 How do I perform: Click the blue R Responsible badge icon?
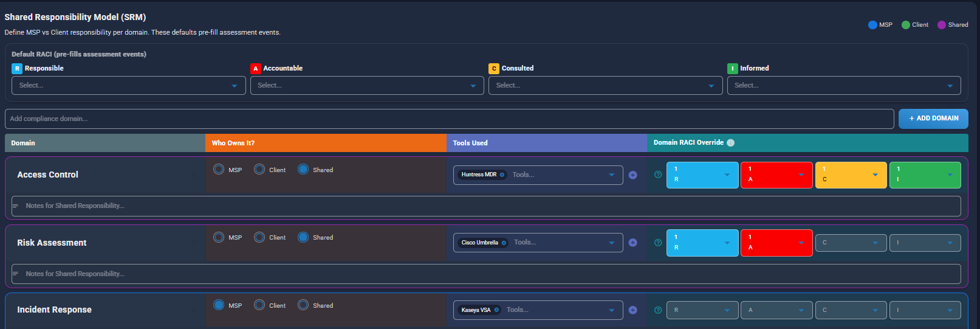(17, 69)
